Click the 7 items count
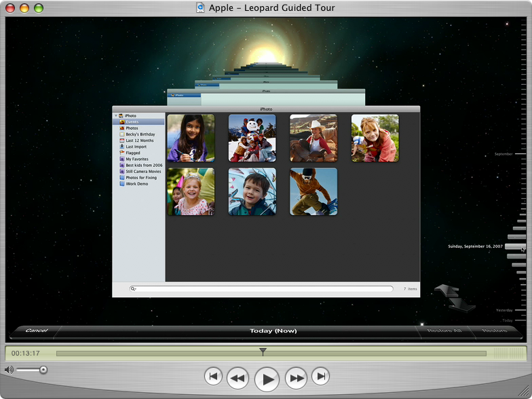Viewport: 532px width, 399px height. pyautogui.click(x=410, y=289)
